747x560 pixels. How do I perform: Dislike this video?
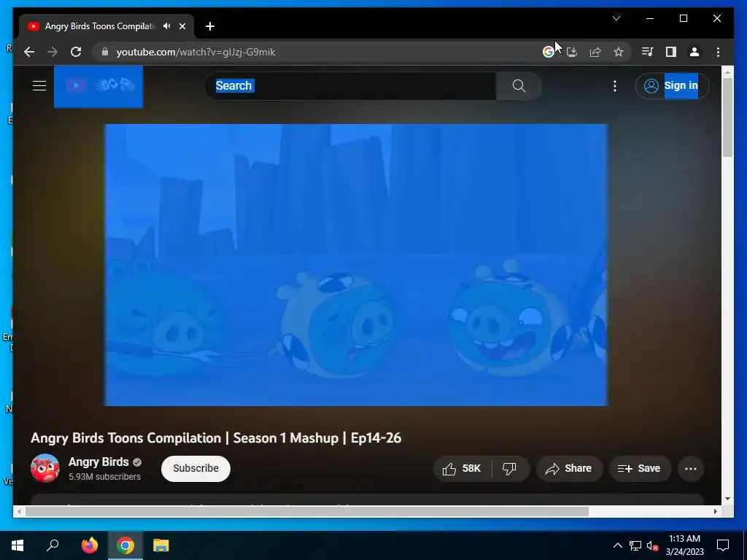point(510,469)
